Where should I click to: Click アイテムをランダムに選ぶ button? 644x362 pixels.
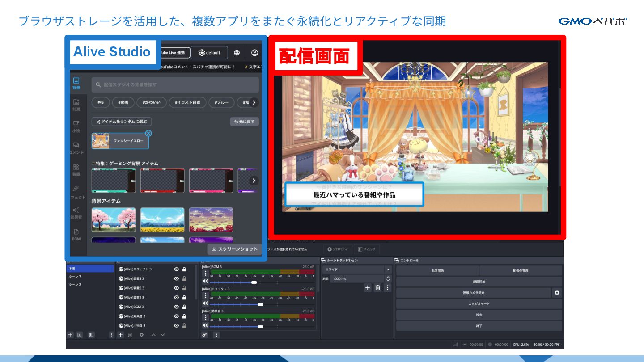122,122
